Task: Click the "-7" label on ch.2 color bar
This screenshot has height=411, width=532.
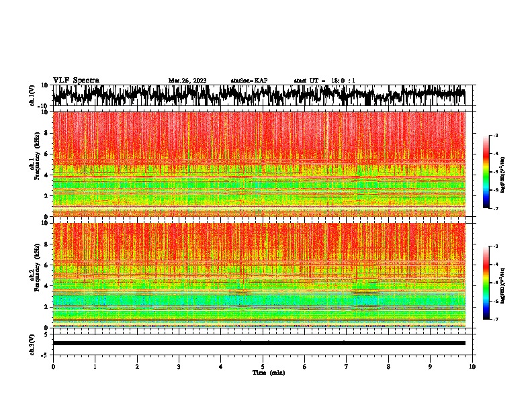Action: [496, 320]
